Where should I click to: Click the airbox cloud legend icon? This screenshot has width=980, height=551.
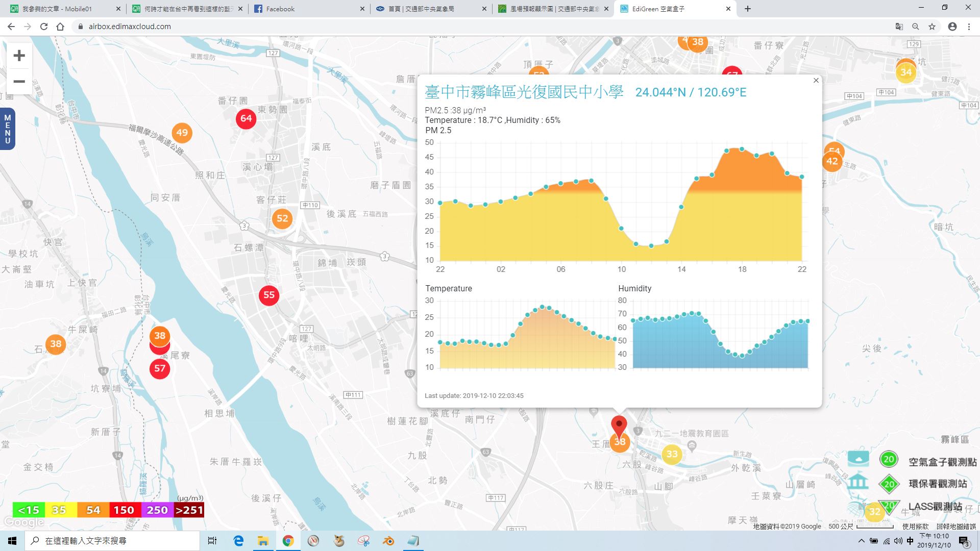(x=859, y=459)
